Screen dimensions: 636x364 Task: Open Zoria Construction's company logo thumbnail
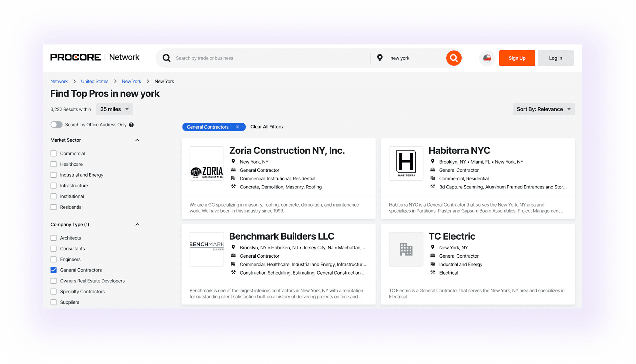[207, 163]
